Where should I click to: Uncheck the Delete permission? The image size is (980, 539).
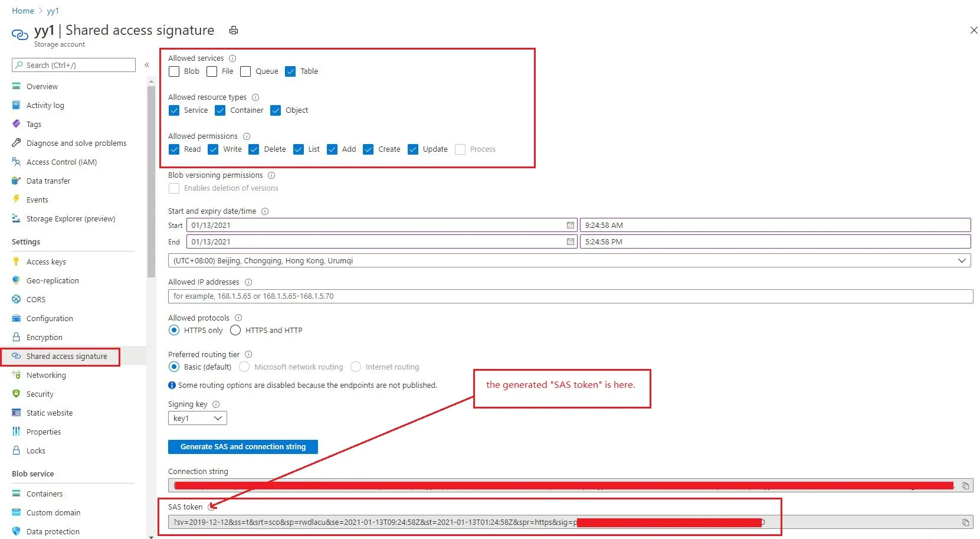coord(254,149)
